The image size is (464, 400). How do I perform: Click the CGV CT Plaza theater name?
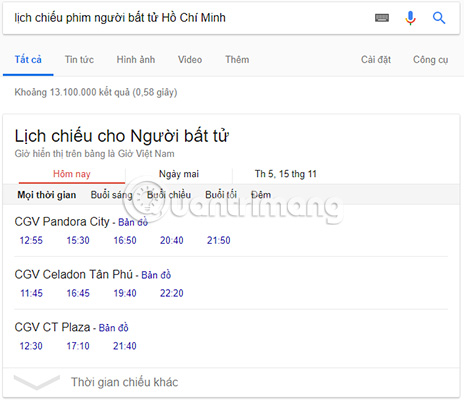[52, 327]
